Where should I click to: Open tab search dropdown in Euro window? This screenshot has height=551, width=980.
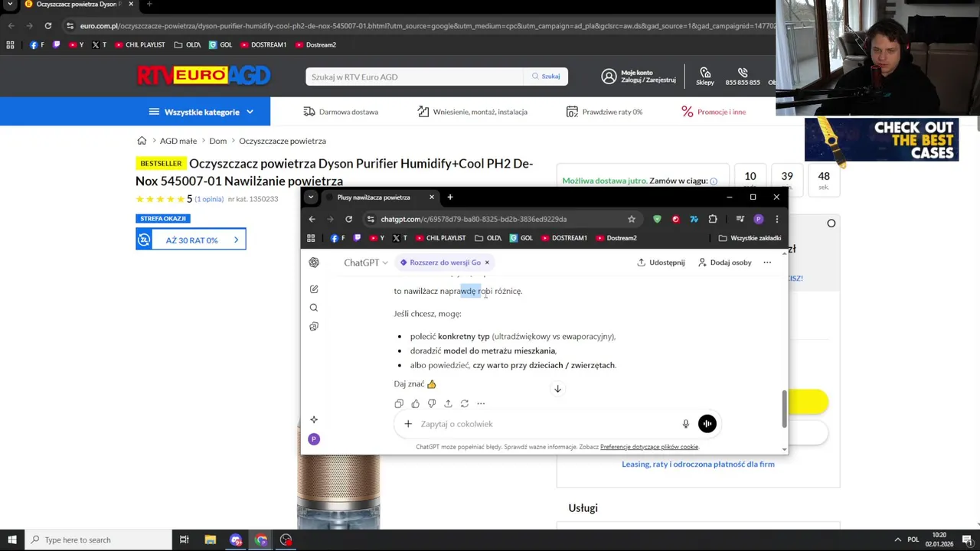(x=10, y=5)
